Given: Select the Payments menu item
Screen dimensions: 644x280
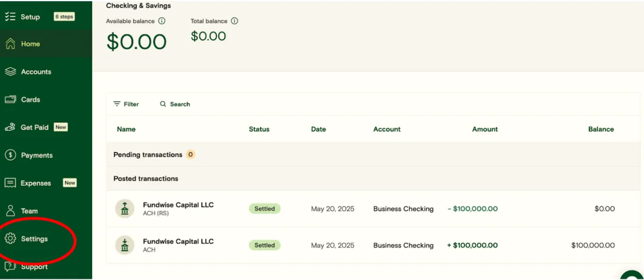Looking at the screenshot, I should pyautogui.click(x=36, y=156).
